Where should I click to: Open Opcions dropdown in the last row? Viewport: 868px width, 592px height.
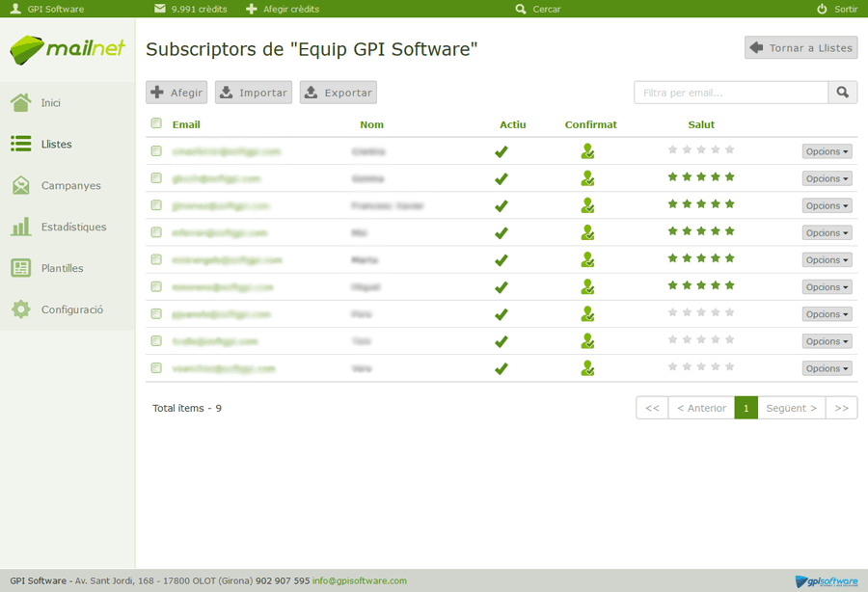tap(827, 368)
